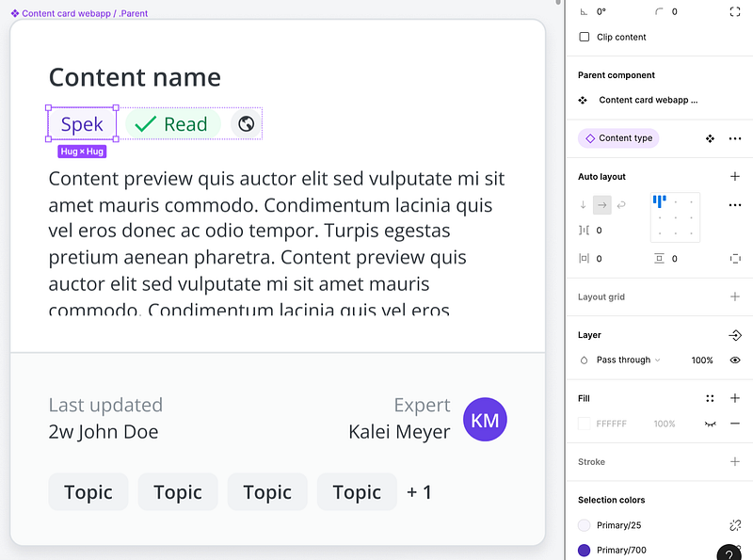This screenshot has width=753, height=560.
Task: Edit the item spacing value
Action: (x=599, y=231)
